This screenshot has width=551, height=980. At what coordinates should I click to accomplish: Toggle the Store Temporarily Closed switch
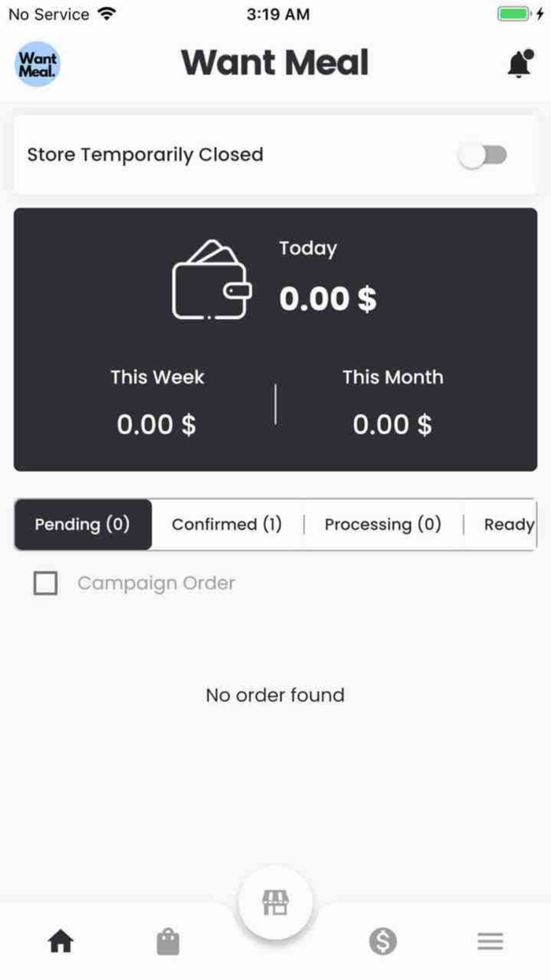[x=483, y=155]
